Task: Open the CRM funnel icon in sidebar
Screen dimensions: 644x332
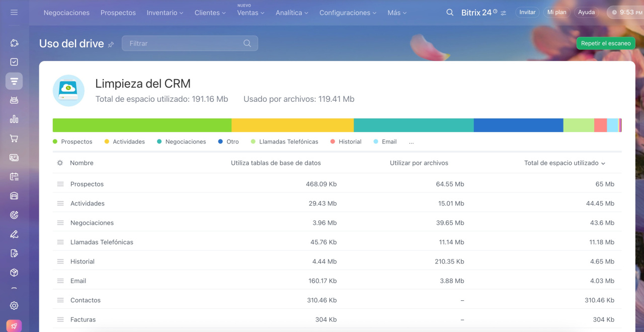Action: (14, 81)
